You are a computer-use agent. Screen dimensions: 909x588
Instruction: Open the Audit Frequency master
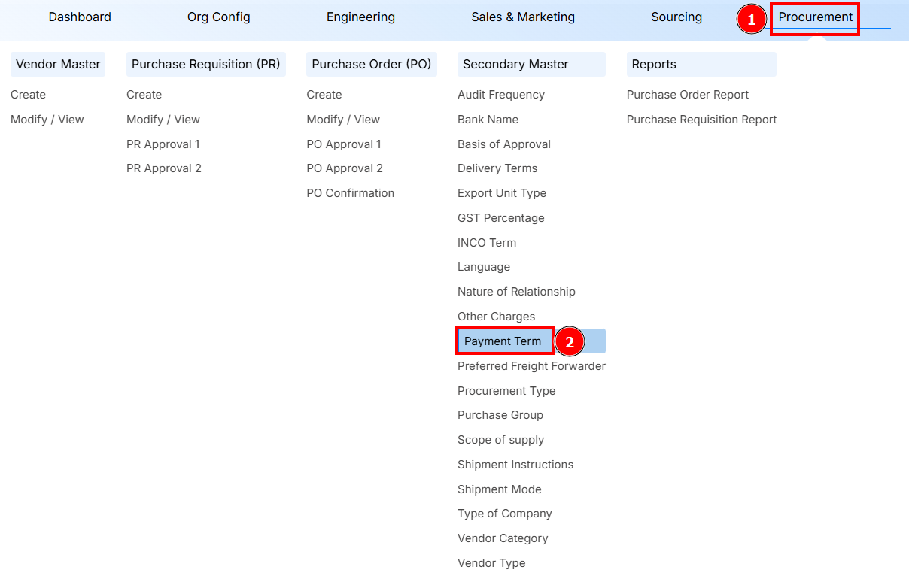pyautogui.click(x=500, y=94)
